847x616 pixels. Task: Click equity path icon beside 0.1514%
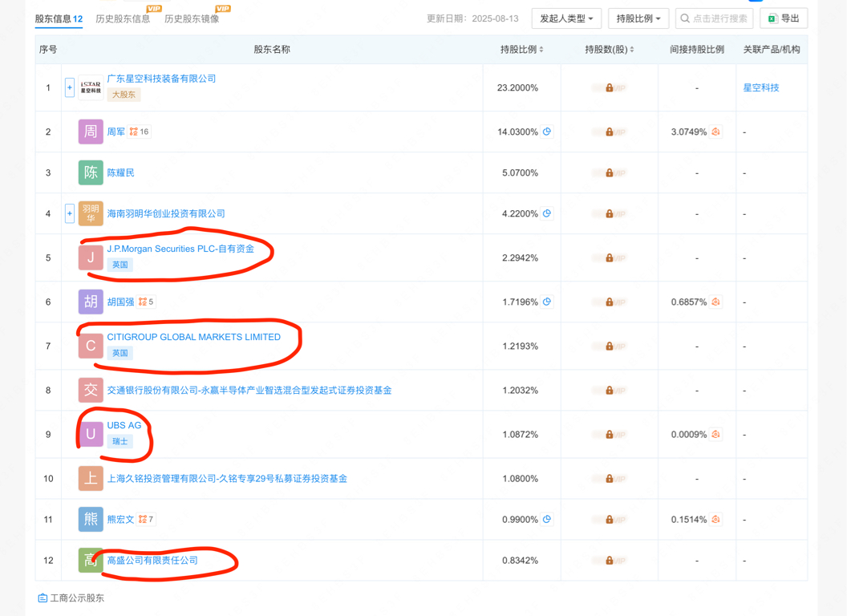coord(715,519)
